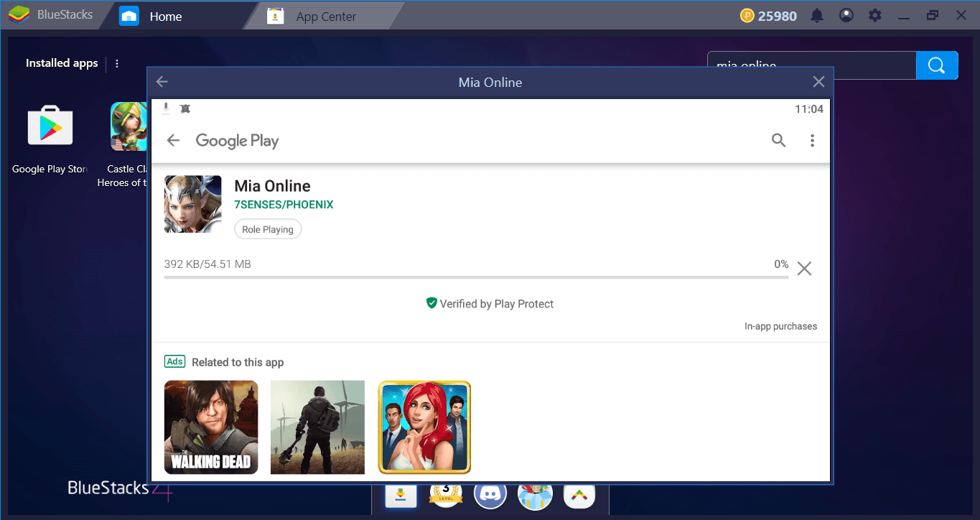Screen dimensions: 980x520
Task: Go back using the Mia Online window arrow
Action: pyautogui.click(x=162, y=82)
